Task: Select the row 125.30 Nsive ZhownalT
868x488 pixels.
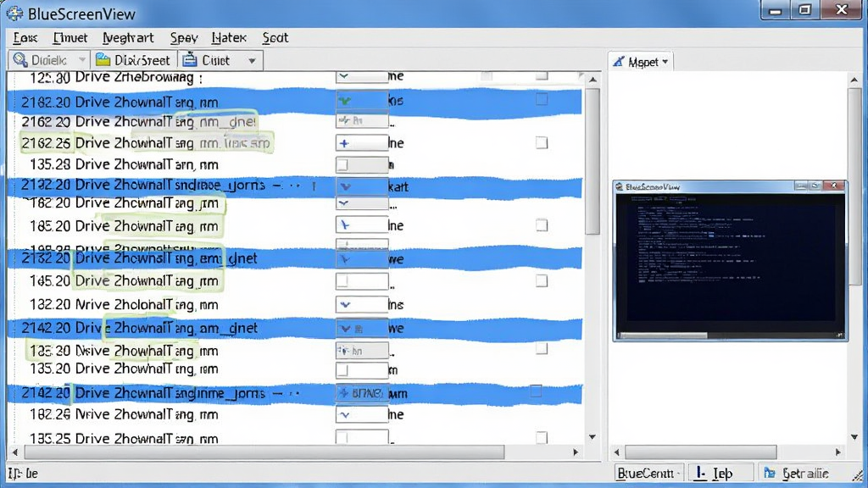Action: pos(294,350)
